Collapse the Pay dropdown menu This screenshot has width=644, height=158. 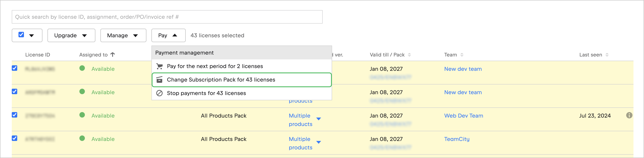(x=168, y=36)
